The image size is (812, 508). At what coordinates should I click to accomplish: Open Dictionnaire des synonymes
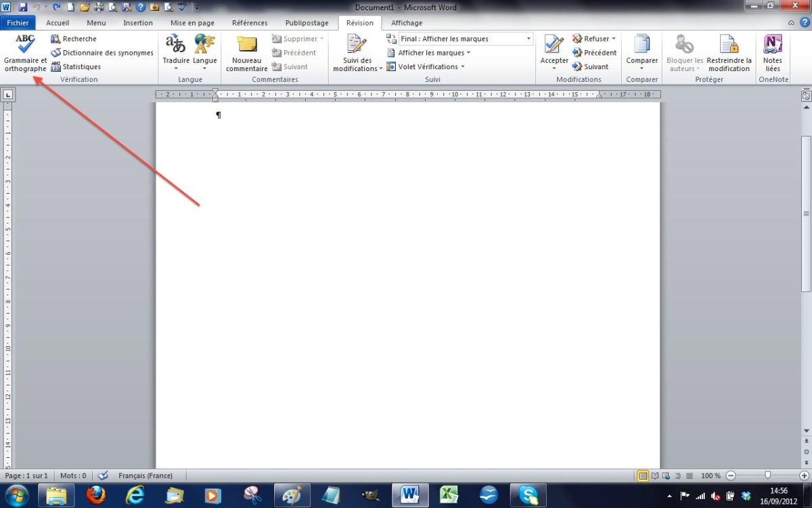tap(101, 53)
